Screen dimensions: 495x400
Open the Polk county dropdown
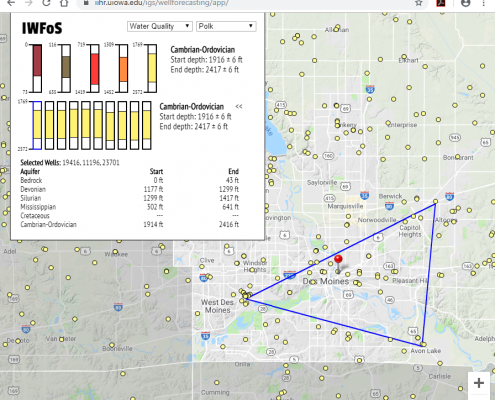pos(226,26)
